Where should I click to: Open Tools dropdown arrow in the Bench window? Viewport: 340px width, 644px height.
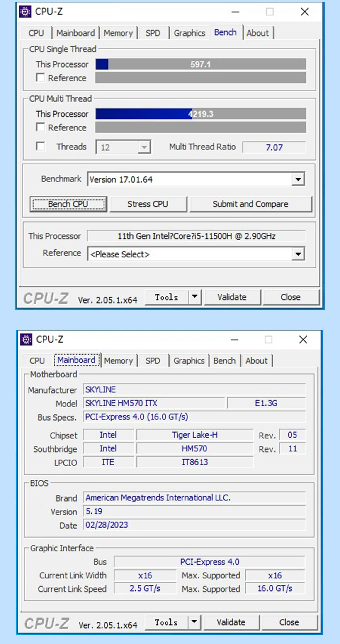point(195,297)
